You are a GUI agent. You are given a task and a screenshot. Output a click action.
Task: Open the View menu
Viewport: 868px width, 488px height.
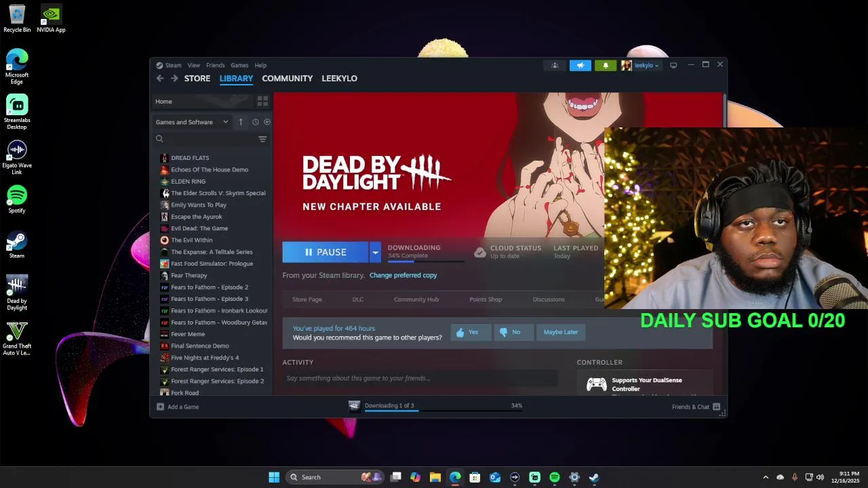(194, 66)
